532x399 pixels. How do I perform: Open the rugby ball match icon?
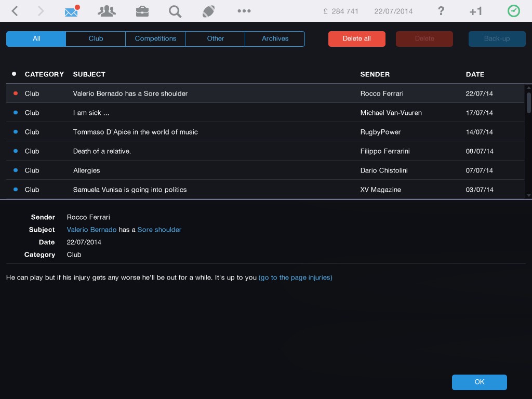click(209, 11)
